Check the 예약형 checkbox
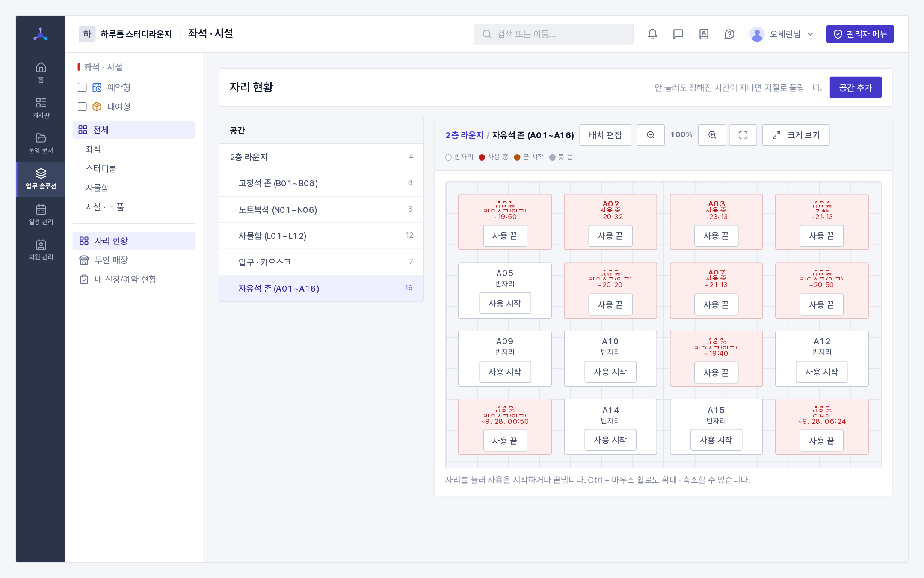Image resolution: width=924 pixels, height=578 pixels. [82, 87]
